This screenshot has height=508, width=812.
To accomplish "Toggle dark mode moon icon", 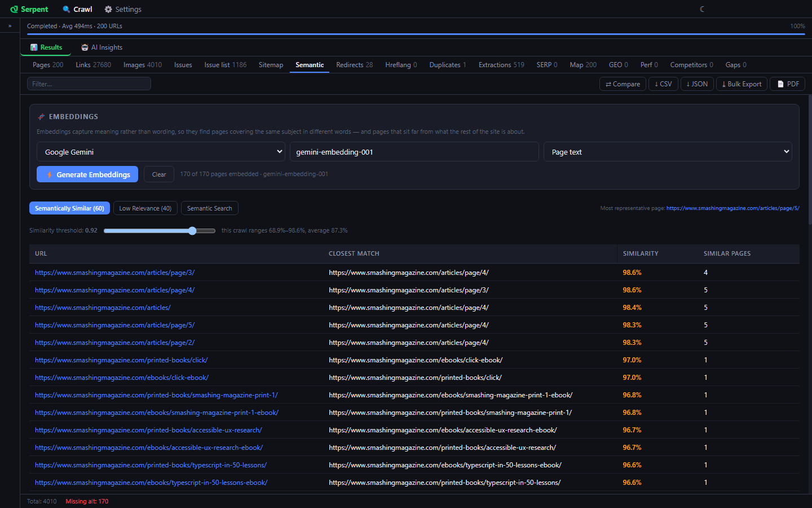I will (702, 9).
